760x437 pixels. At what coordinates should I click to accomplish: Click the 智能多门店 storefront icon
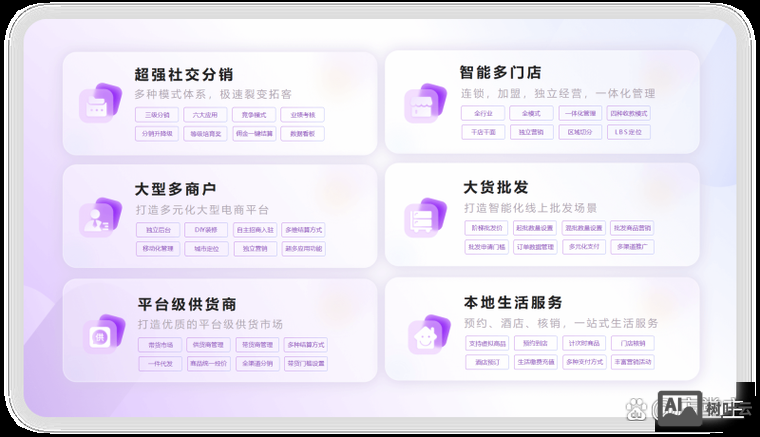[425, 103]
